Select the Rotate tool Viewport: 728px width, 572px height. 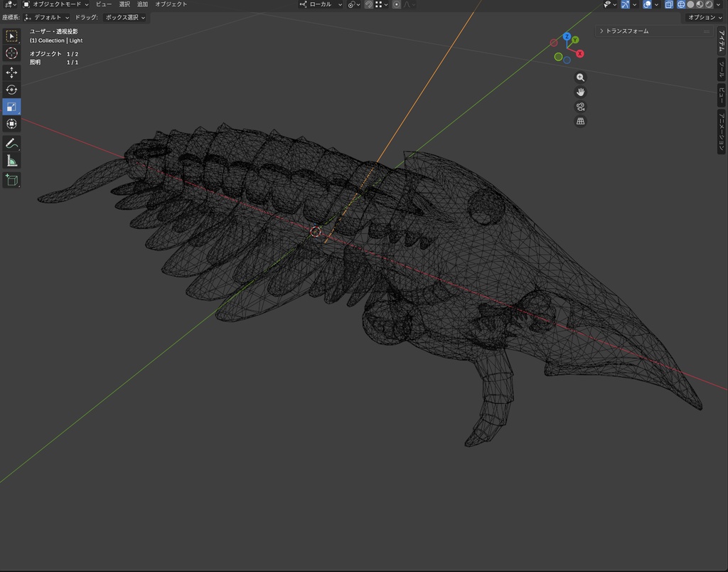click(11, 90)
